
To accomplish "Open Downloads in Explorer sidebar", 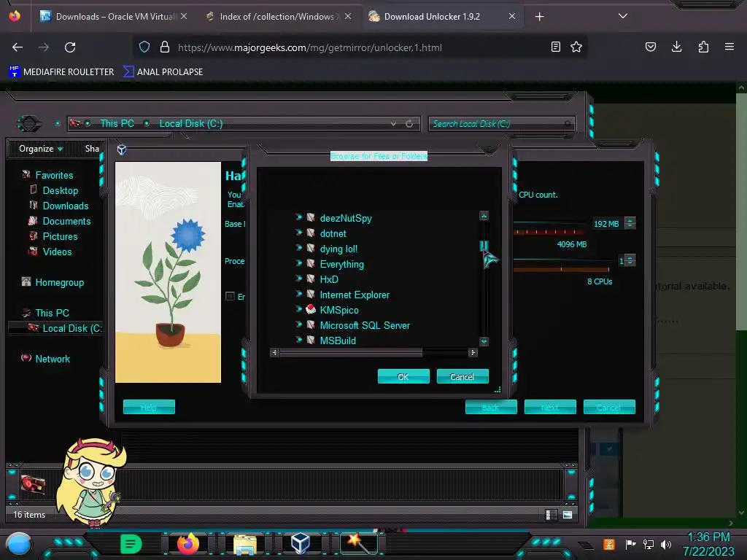I will 65,206.
